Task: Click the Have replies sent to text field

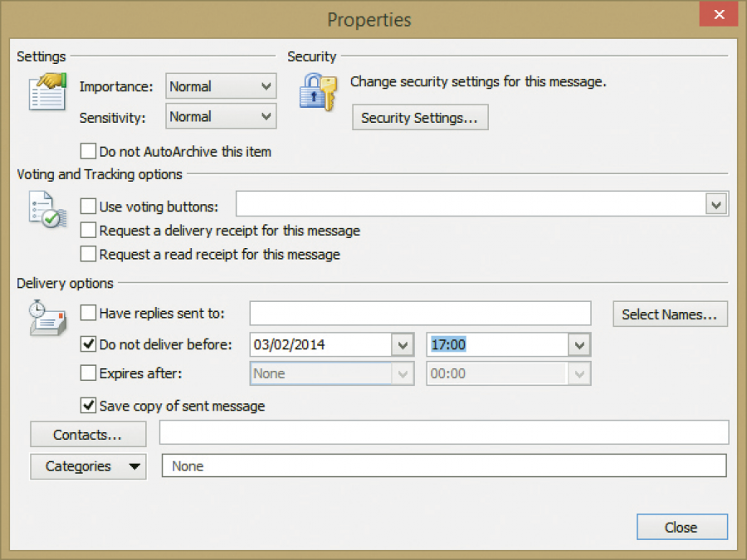Action: tap(420, 314)
